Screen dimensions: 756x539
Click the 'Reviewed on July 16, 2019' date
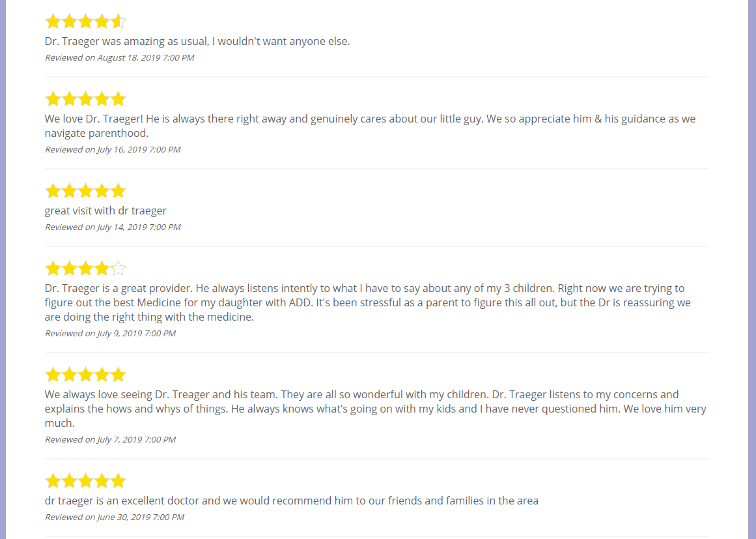(113, 150)
